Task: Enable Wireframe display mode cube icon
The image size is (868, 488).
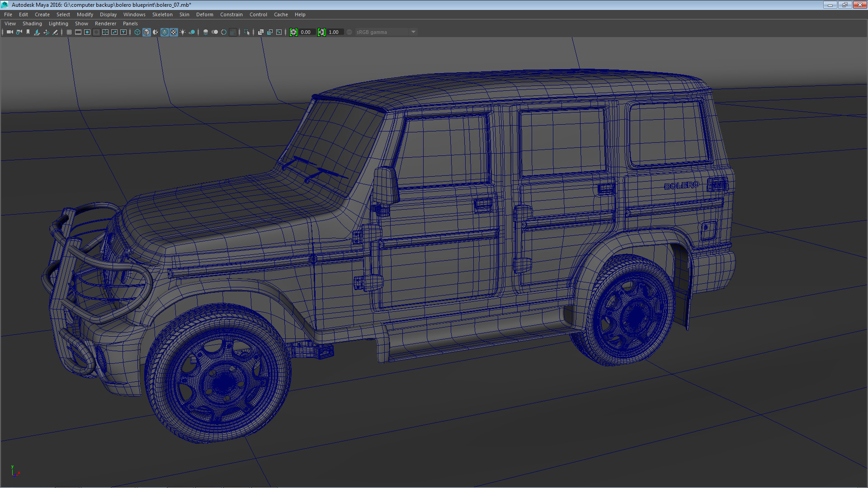Action: 137,32
